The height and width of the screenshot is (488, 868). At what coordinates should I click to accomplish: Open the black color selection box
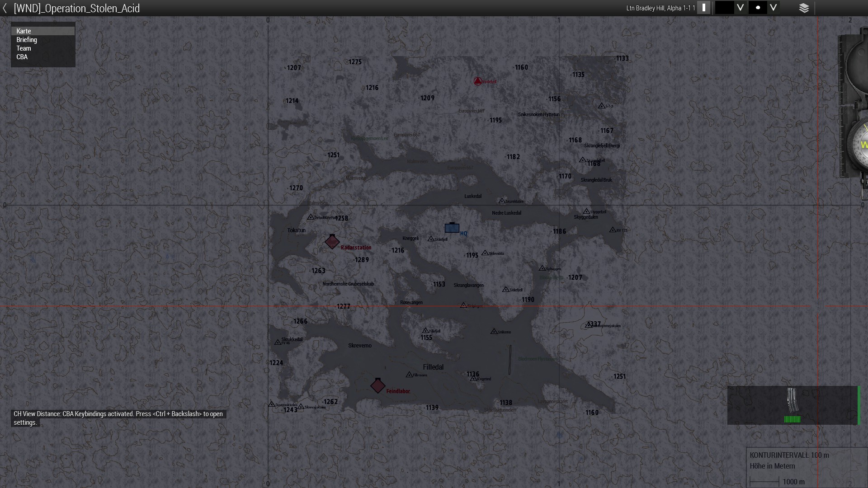click(724, 8)
